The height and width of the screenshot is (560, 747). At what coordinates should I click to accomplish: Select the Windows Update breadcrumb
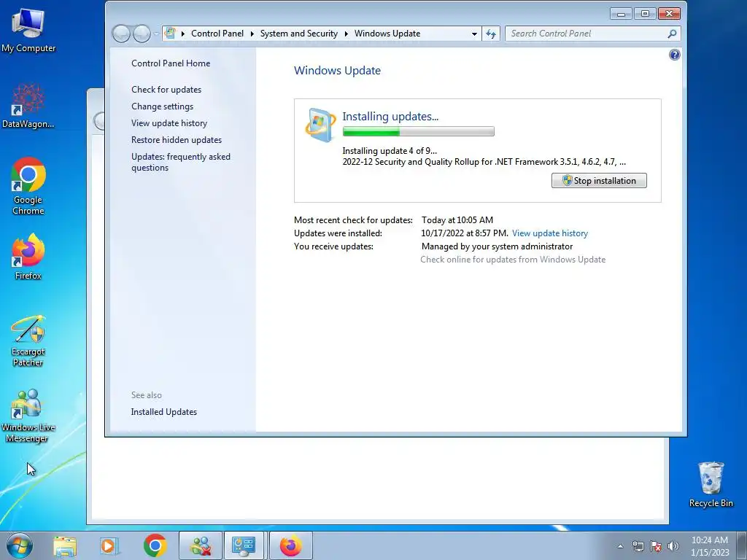[387, 34]
